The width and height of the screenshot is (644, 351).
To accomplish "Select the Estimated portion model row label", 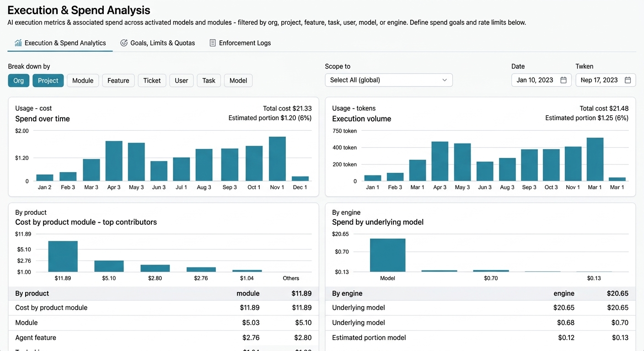I will (x=369, y=338).
